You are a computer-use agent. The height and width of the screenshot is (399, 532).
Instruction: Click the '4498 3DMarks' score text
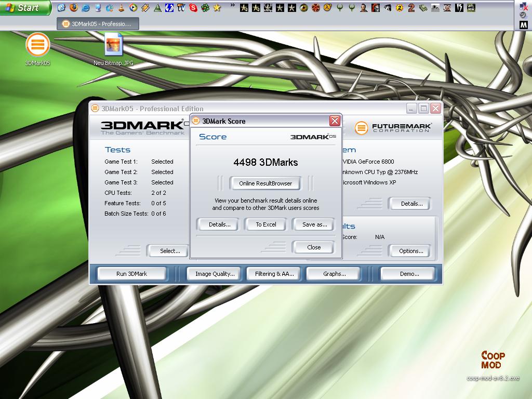pyautogui.click(x=265, y=162)
